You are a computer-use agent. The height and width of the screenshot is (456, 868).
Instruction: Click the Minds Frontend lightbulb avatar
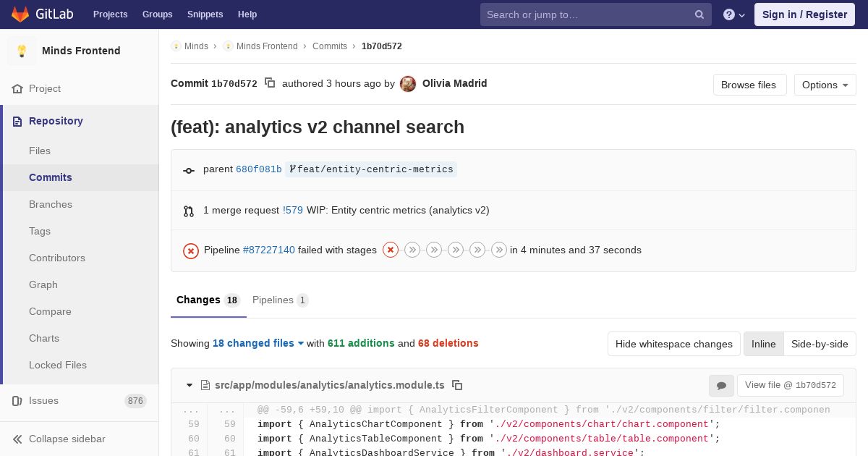pyautogui.click(x=22, y=51)
